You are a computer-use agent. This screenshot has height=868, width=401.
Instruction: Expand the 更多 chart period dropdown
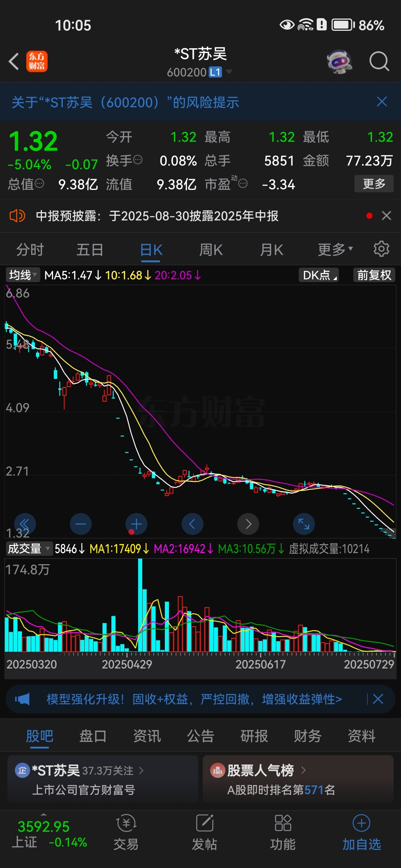tap(335, 250)
